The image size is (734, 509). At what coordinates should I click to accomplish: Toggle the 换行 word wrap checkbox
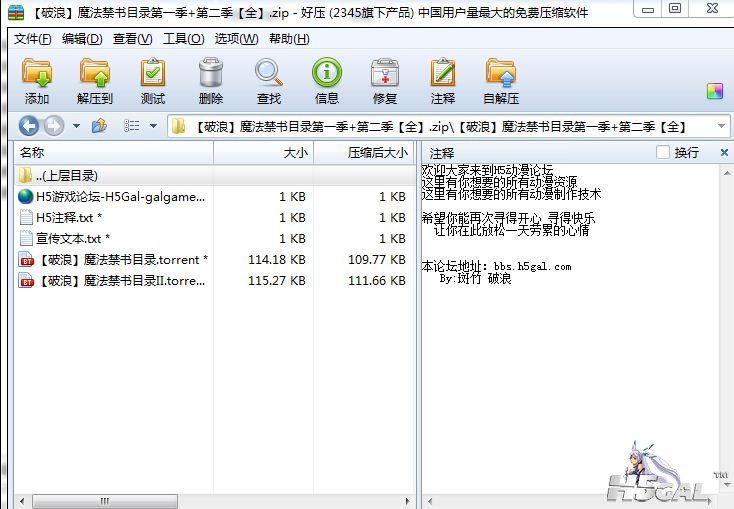(663, 153)
